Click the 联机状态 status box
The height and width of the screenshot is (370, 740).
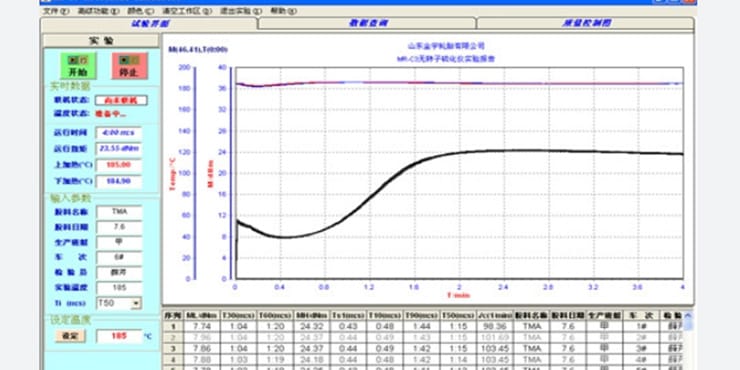click(121, 100)
